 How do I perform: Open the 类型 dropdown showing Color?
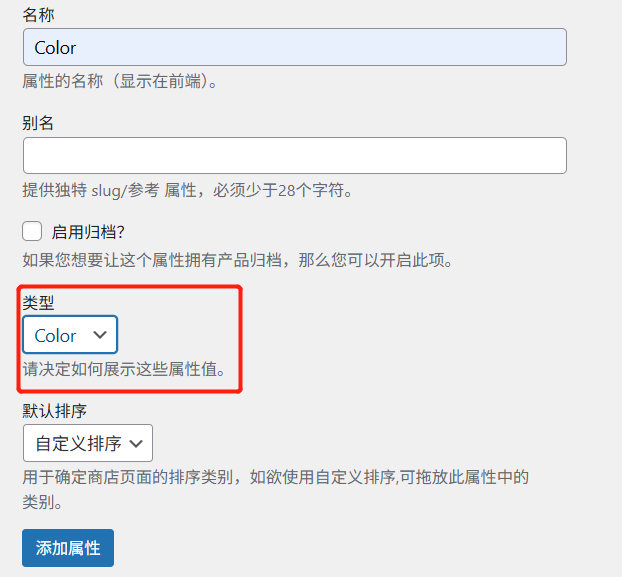coord(70,335)
